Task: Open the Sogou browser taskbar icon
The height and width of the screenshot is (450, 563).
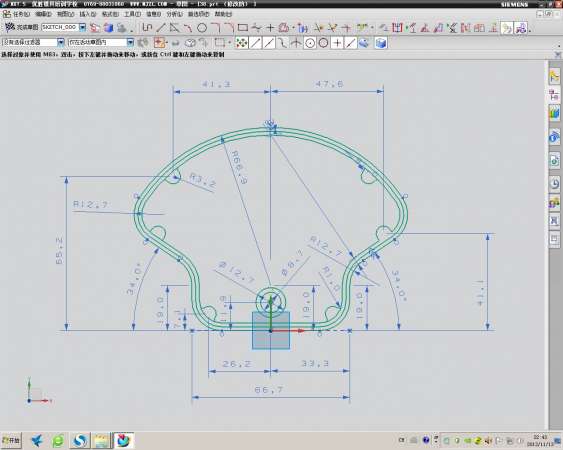Action: [80, 440]
